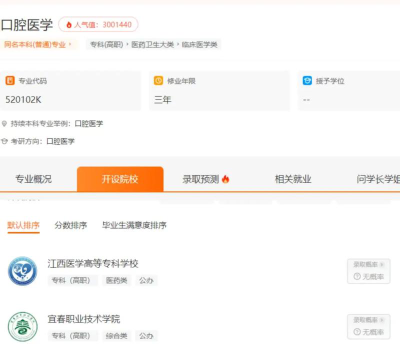Click the question mark icon in 宜春职业技术学院 row
The image size is (400, 360).
pos(357,332)
